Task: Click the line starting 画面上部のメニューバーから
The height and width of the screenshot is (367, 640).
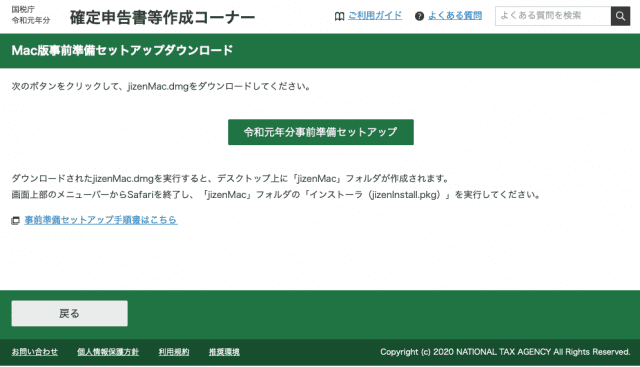Action: tap(276, 195)
